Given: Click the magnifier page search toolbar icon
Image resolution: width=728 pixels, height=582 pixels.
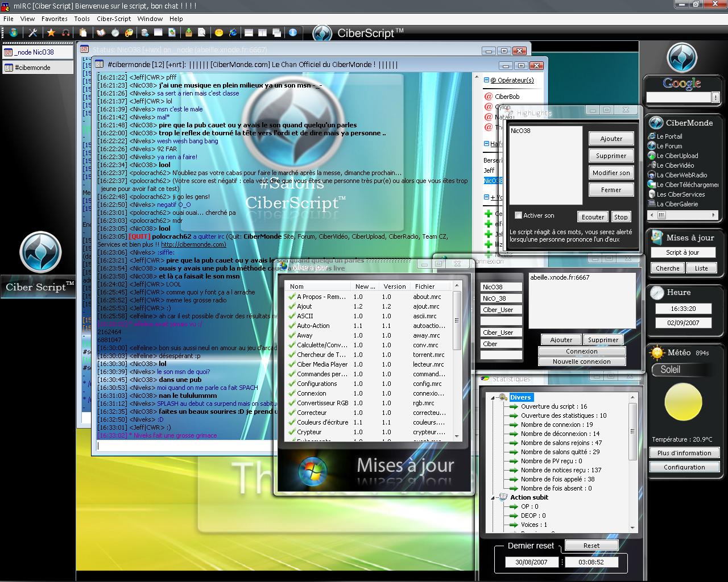Looking at the screenshot, I should [x=202, y=33].
